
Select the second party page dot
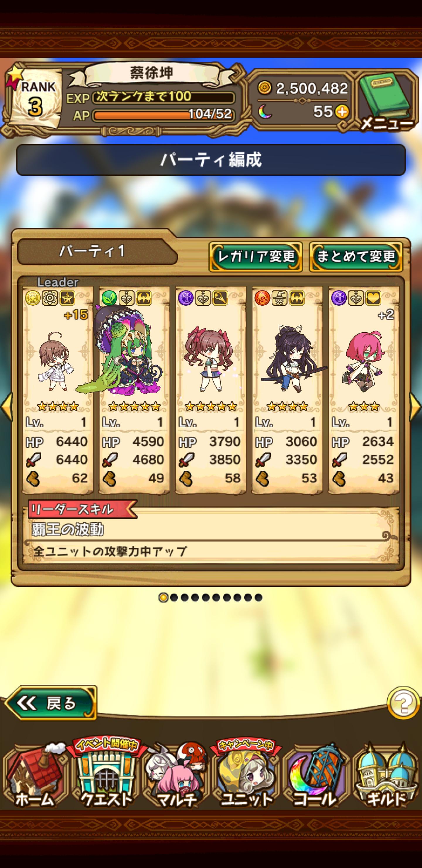point(174,597)
